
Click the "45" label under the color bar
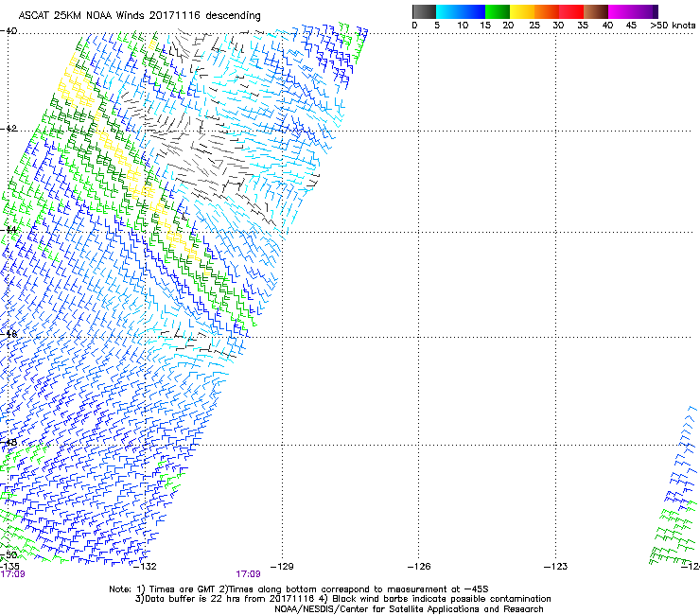[x=631, y=26]
